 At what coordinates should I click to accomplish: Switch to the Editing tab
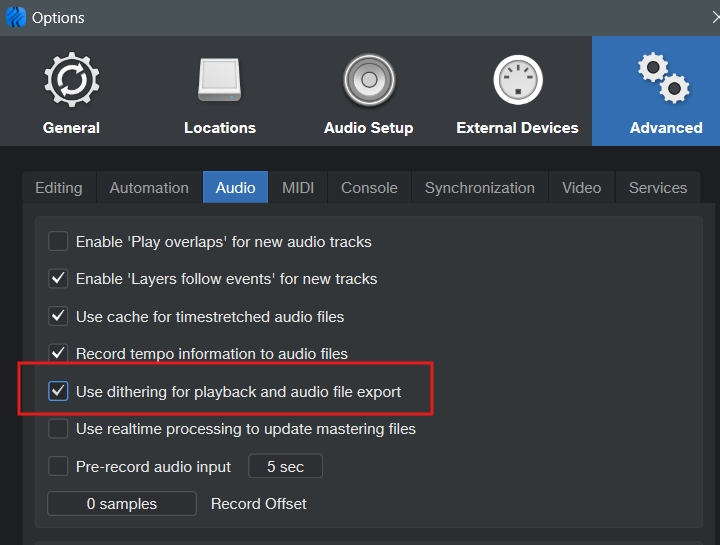[59, 187]
